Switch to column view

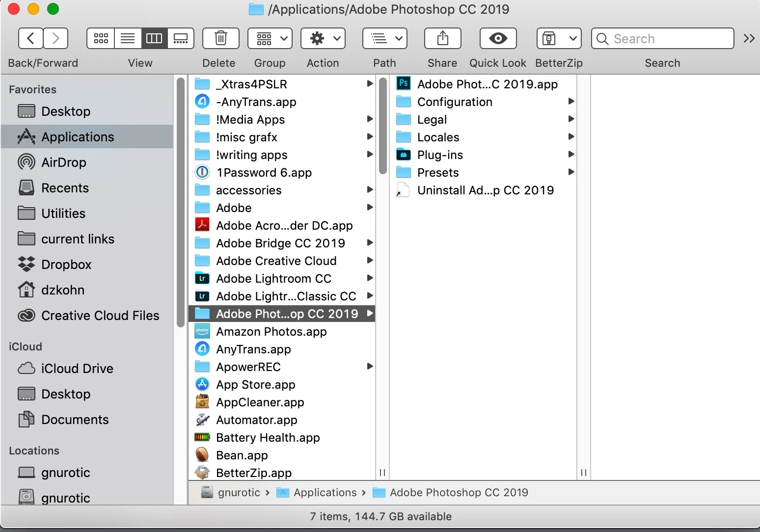(x=154, y=38)
